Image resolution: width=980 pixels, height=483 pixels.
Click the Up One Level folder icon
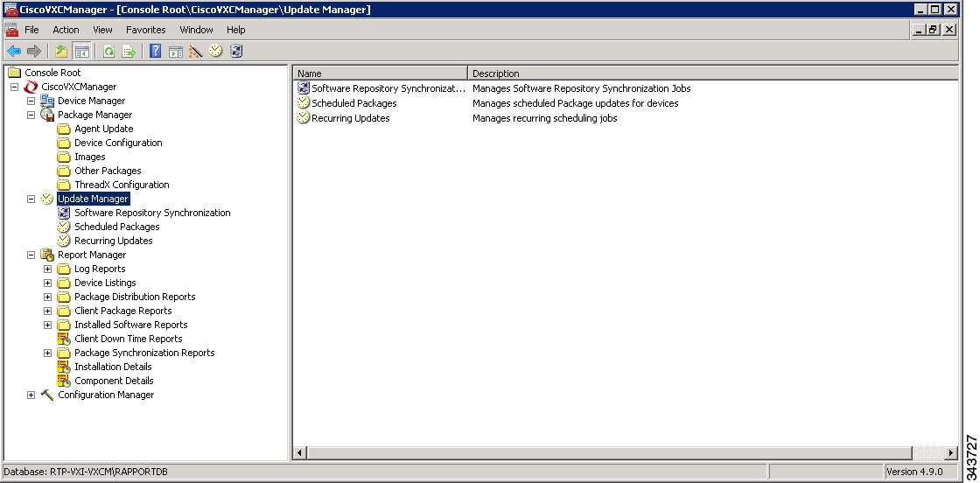[61, 52]
